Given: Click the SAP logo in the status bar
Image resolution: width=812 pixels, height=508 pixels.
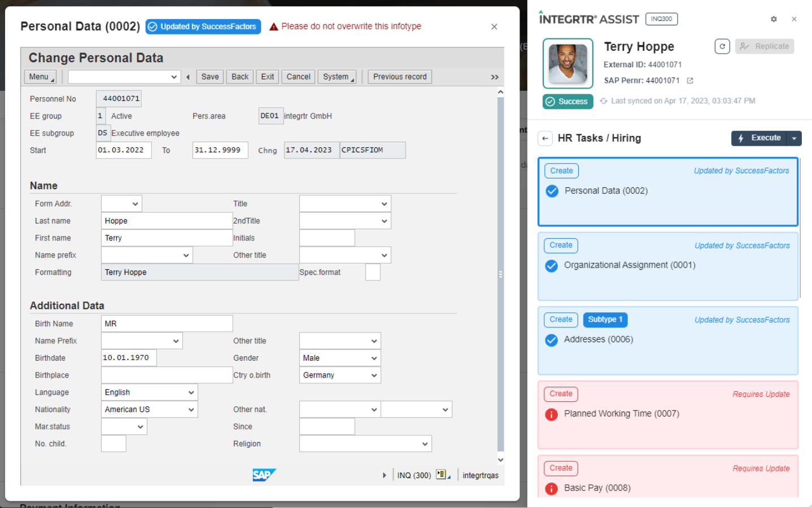Looking at the screenshot, I should click(264, 475).
